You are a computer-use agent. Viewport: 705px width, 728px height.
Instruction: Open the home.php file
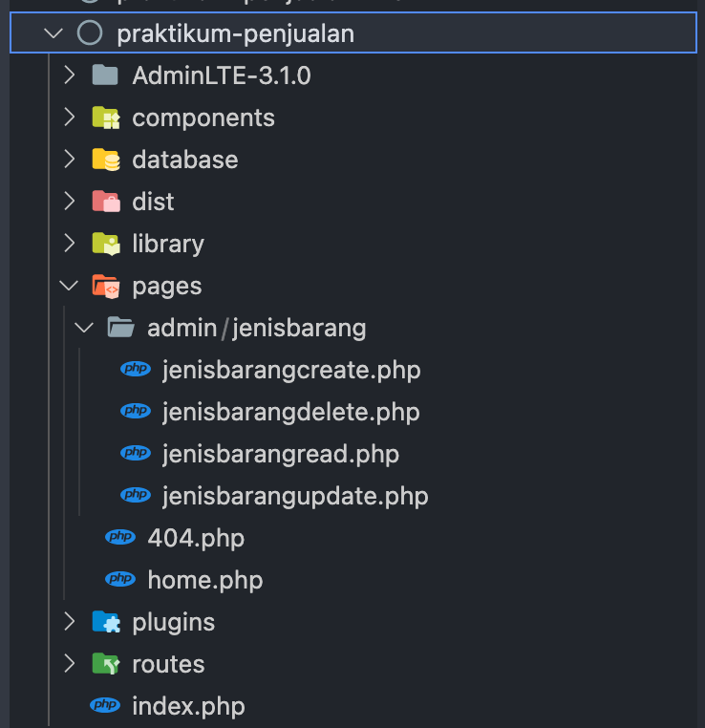pyautogui.click(x=205, y=580)
